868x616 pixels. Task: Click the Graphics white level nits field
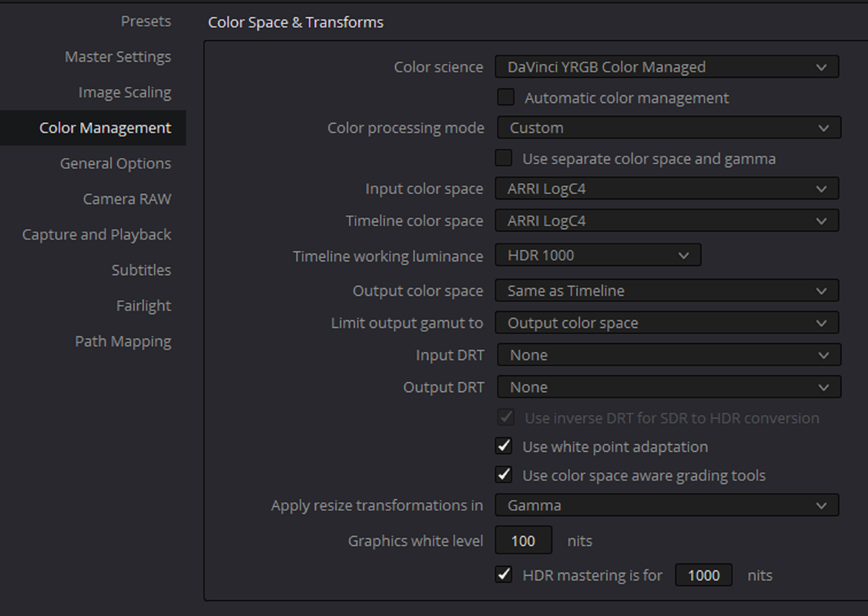tap(523, 541)
